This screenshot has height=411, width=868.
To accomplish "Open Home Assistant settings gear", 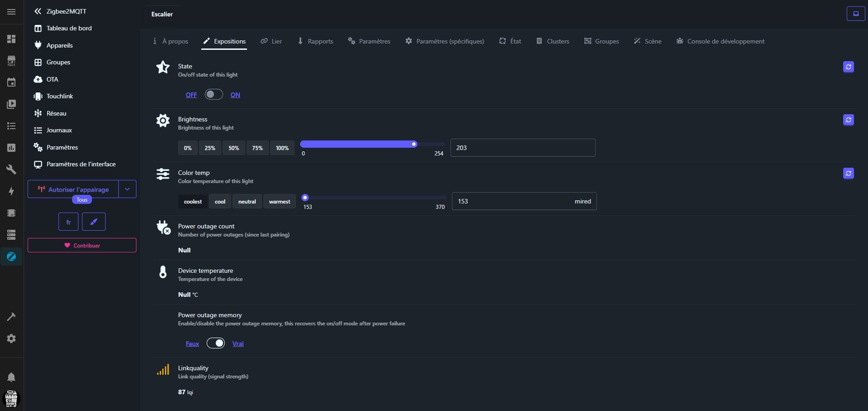I will click(x=11, y=338).
